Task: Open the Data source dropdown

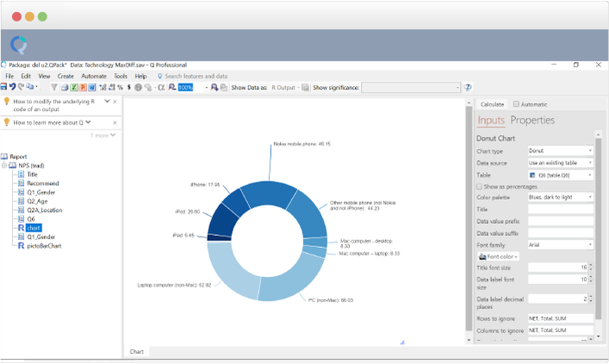Action: (561, 163)
